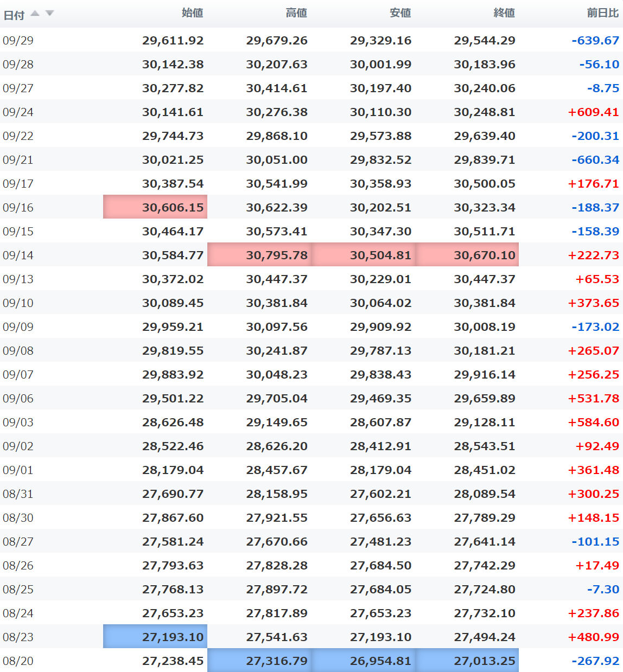Select change value -173.02

click(595, 327)
